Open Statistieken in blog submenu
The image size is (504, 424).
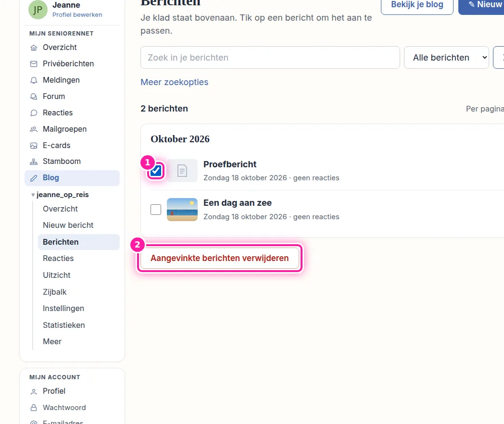tap(63, 325)
